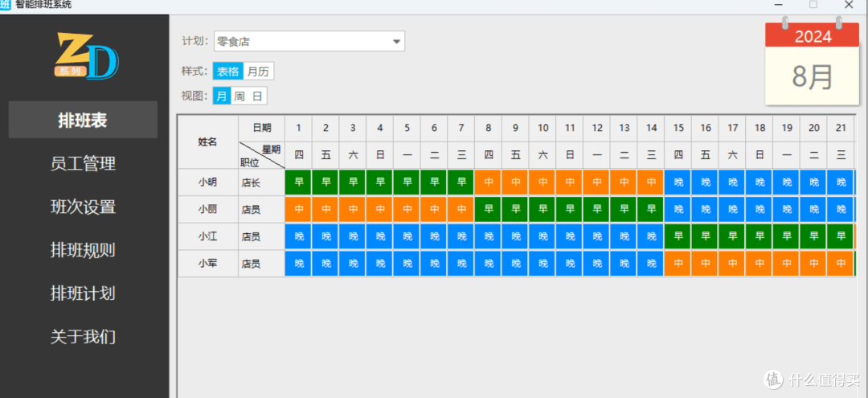Screen dimensions: 868x398
Task: Click the ZD series logo icon
Action: (86, 55)
